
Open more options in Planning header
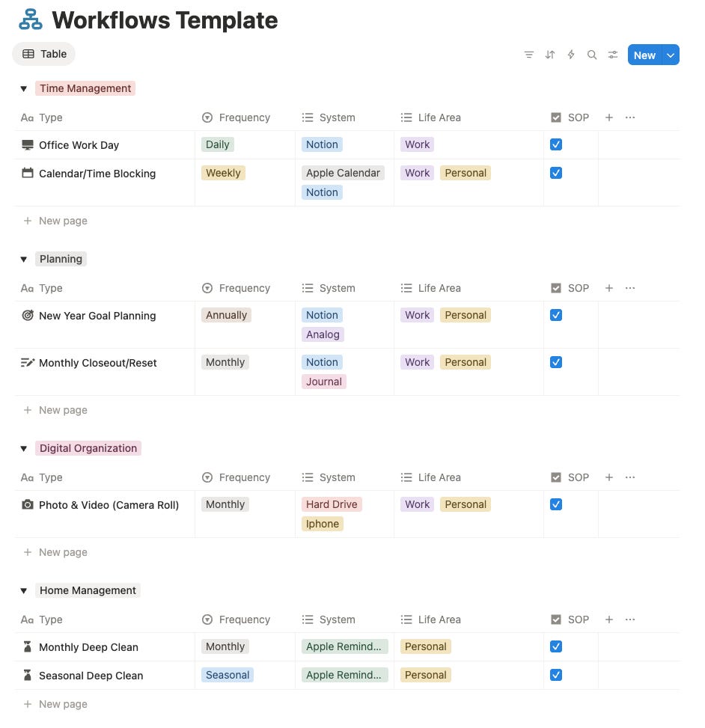pyautogui.click(x=629, y=288)
